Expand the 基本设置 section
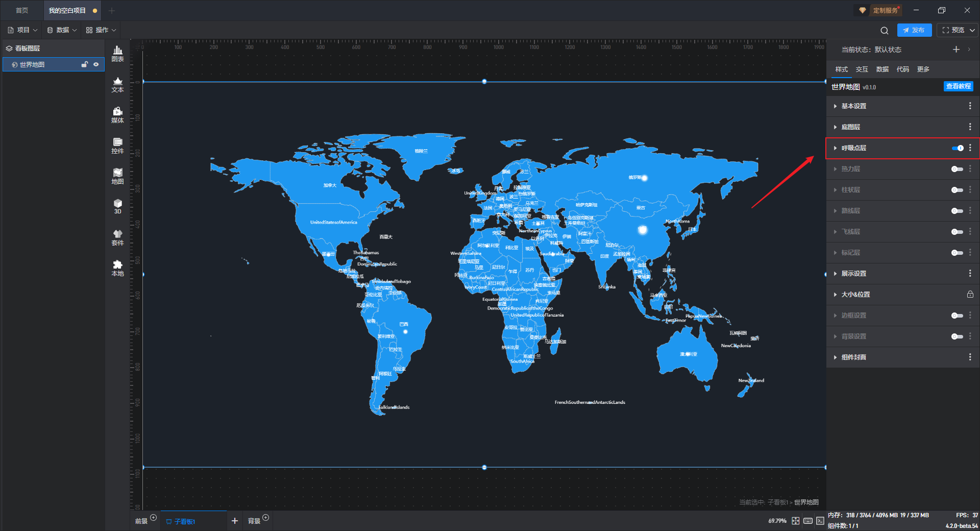 854,106
